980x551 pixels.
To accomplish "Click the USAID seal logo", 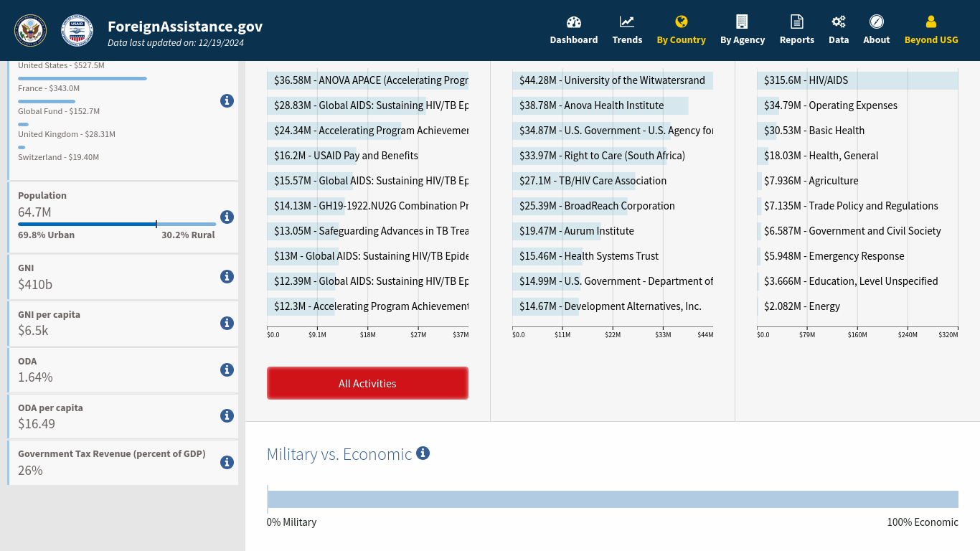I will point(77,30).
